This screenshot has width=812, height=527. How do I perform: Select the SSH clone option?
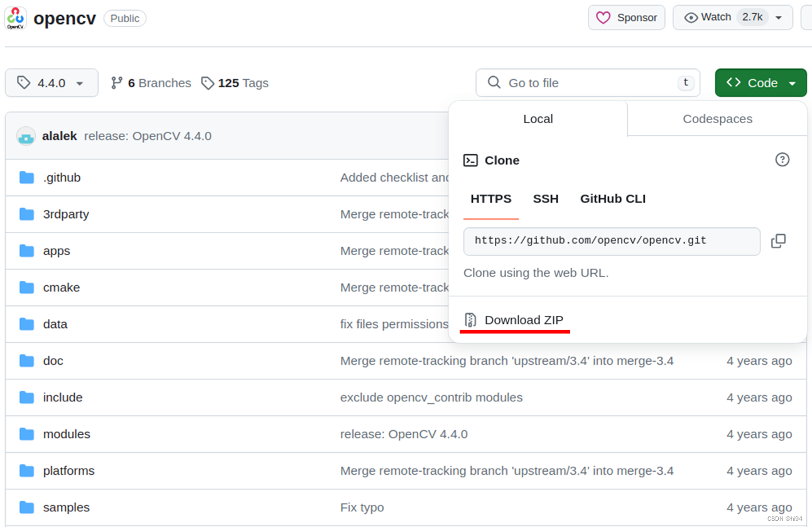tap(546, 198)
